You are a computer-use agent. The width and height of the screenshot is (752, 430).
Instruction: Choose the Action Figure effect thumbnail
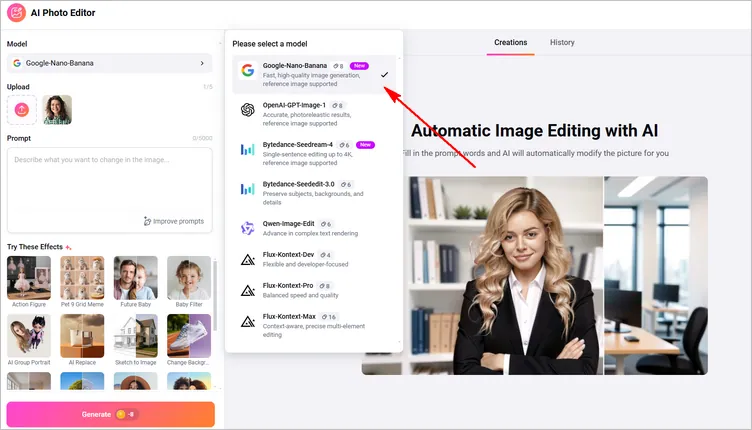point(29,278)
